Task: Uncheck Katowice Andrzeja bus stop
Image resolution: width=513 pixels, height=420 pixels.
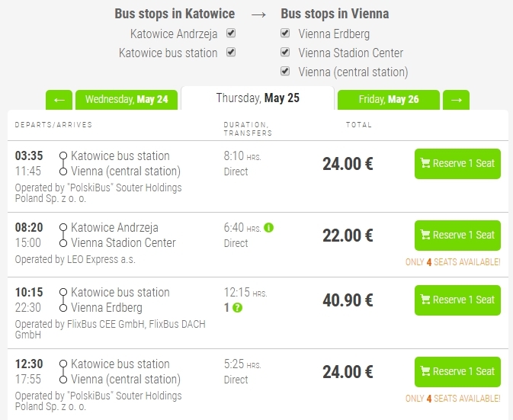Action: click(x=231, y=33)
